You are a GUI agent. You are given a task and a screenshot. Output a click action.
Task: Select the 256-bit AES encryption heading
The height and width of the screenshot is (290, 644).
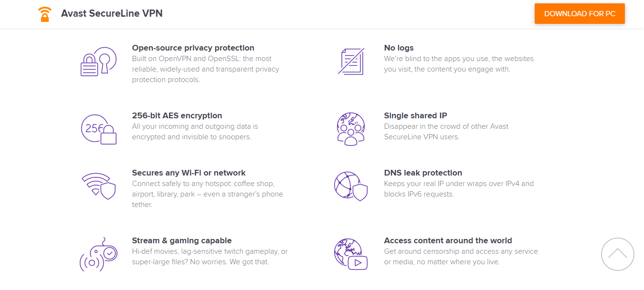click(x=177, y=115)
